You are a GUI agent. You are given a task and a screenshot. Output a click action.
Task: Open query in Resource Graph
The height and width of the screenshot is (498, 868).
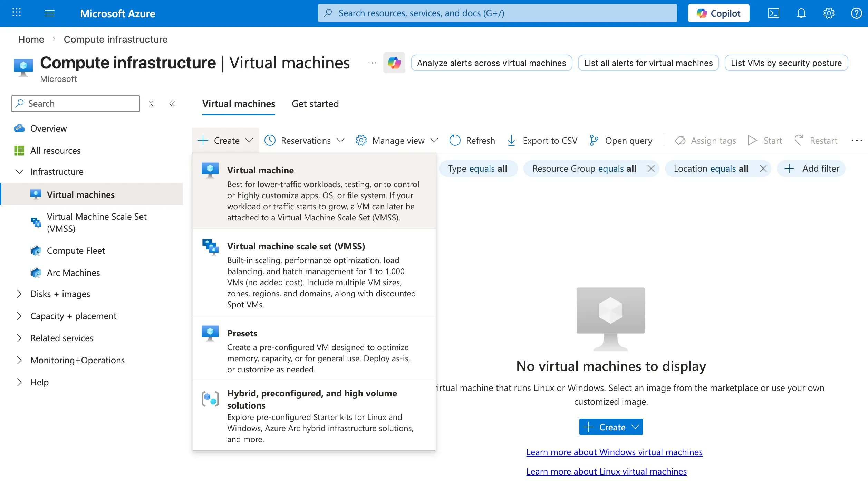620,140
